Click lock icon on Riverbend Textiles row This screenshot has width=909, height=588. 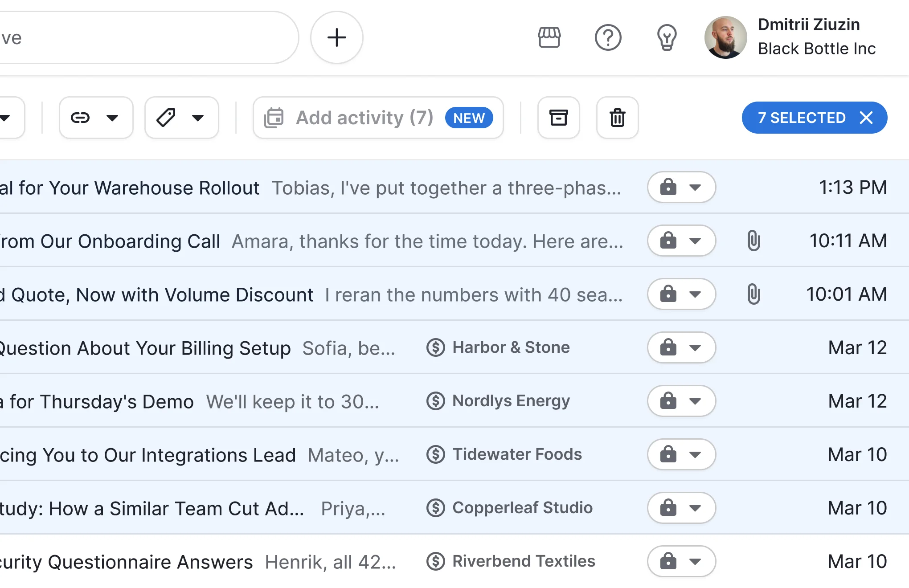click(668, 561)
